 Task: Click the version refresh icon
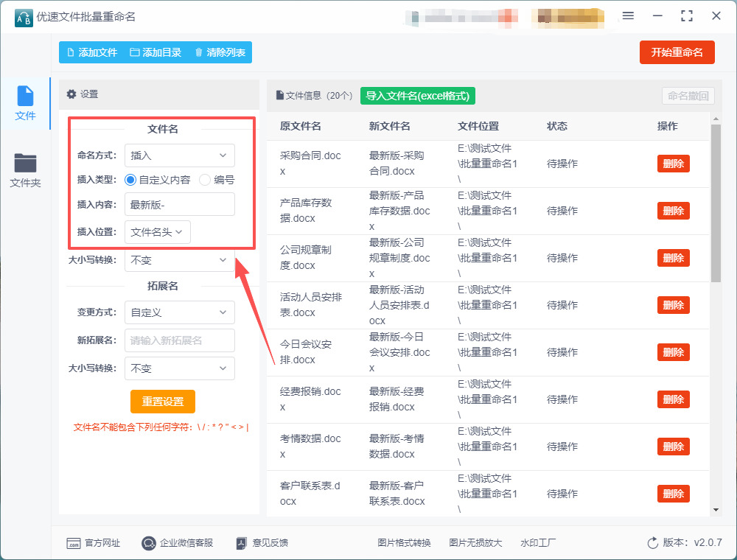(652, 543)
